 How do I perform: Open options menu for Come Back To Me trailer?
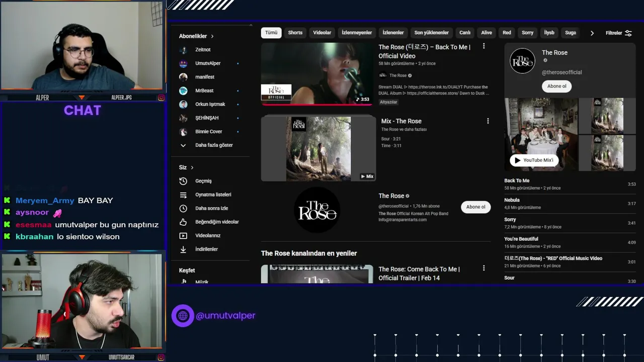[x=484, y=268]
